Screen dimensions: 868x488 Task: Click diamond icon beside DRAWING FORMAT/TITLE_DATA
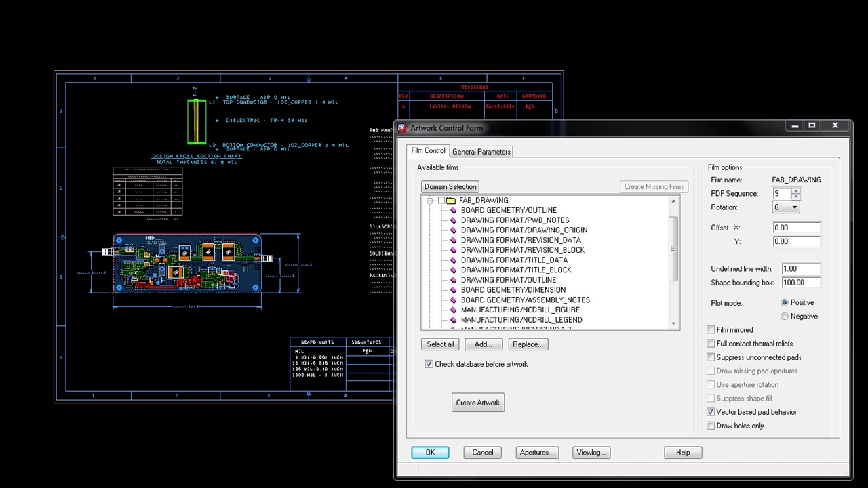point(454,260)
